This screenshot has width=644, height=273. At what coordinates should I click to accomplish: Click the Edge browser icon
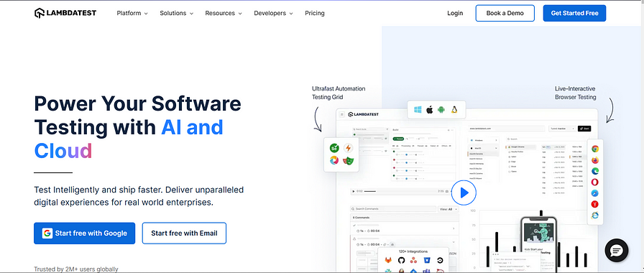pos(594,171)
